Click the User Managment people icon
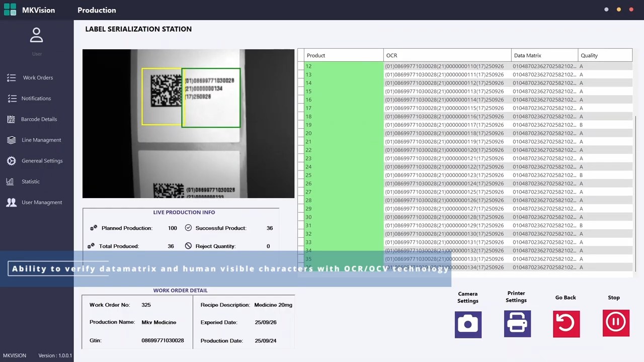 (11, 202)
